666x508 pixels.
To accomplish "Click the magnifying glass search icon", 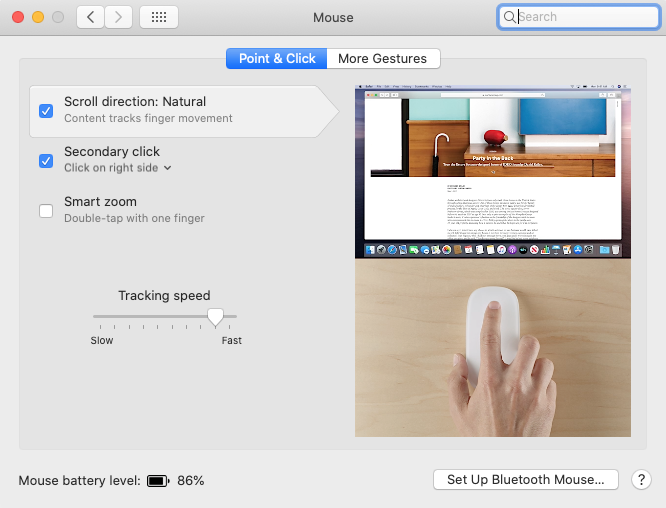I will click(x=509, y=17).
